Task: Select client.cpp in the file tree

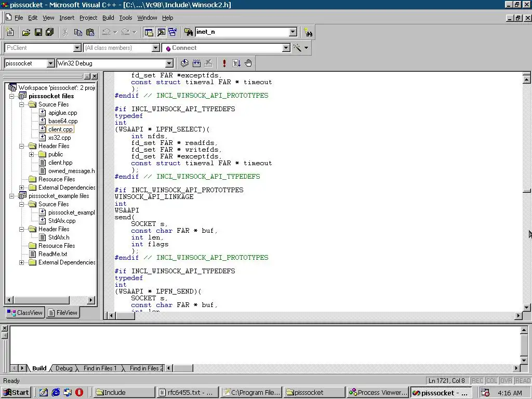Action: (60, 129)
